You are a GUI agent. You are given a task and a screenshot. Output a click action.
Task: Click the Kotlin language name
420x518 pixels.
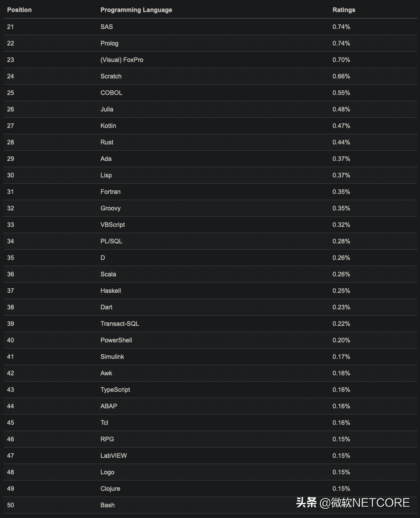point(108,126)
